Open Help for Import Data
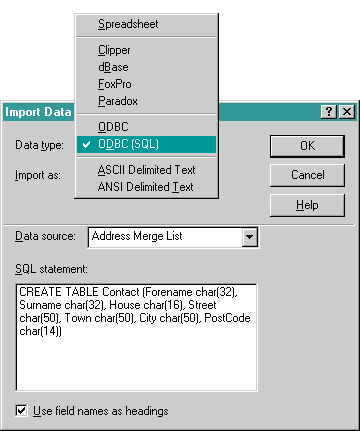 [x=307, y=205]
